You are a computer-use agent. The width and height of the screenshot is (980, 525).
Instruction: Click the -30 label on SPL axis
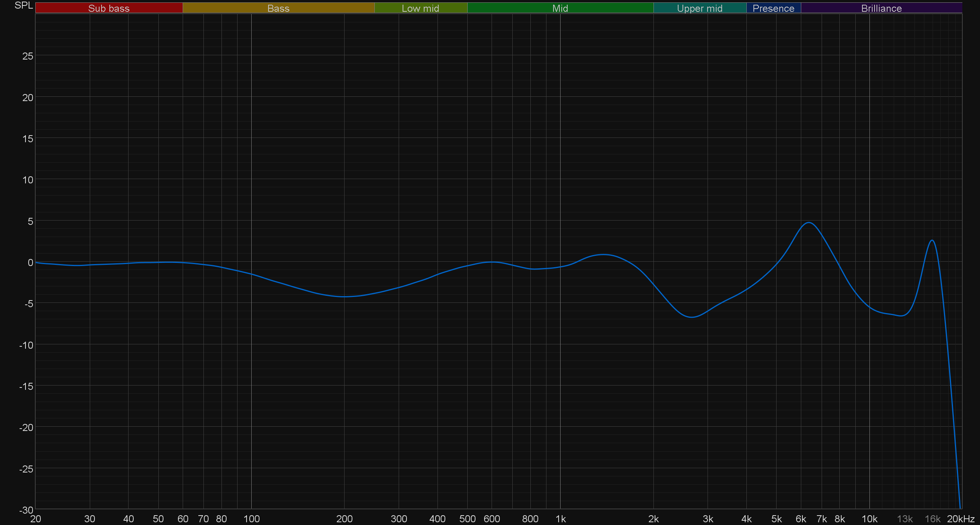(x=26, y=510)
